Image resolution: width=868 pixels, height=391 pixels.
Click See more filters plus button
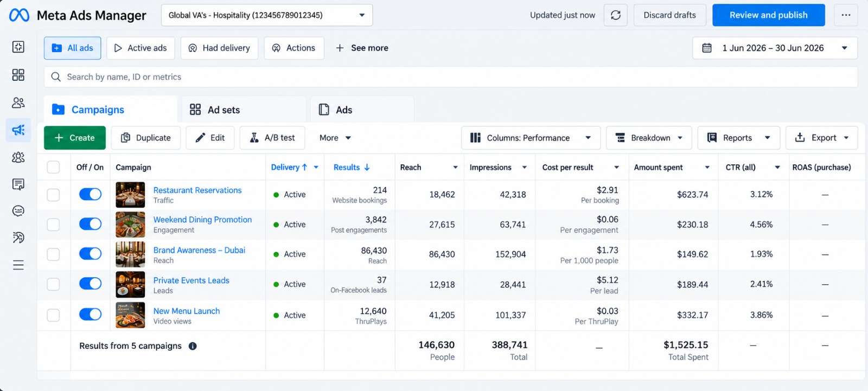tap(362, 48)
